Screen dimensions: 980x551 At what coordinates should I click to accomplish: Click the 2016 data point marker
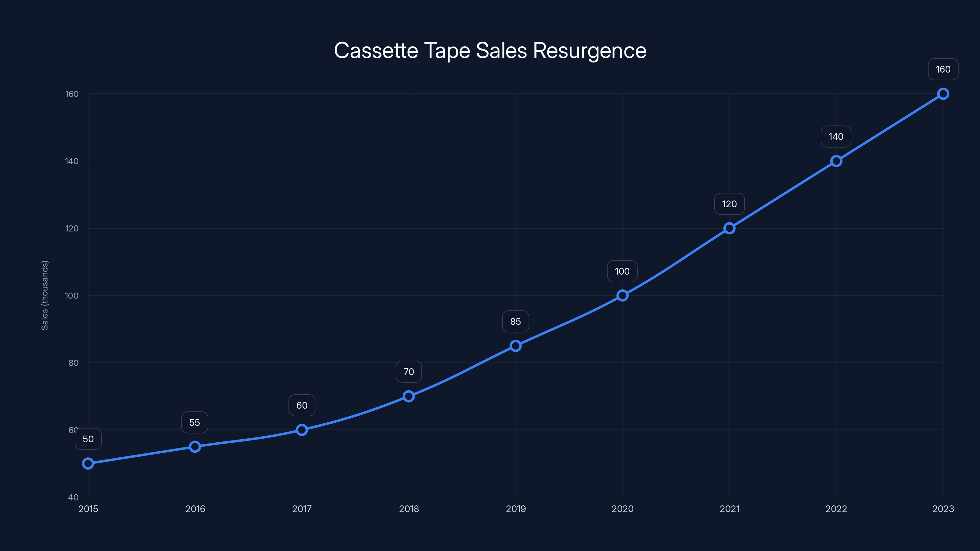click(x=195, y=446)
